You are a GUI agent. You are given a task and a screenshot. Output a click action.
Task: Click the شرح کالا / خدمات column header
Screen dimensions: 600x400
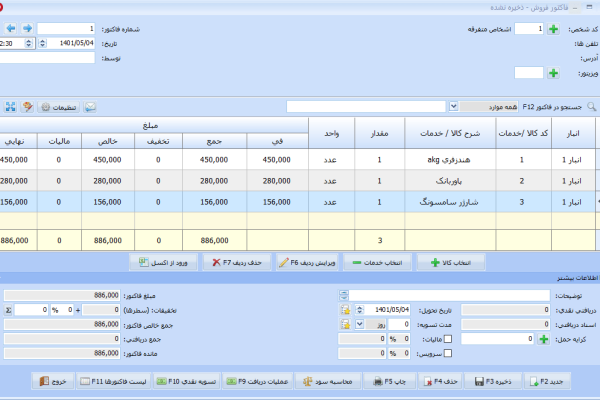coord(450,133)
